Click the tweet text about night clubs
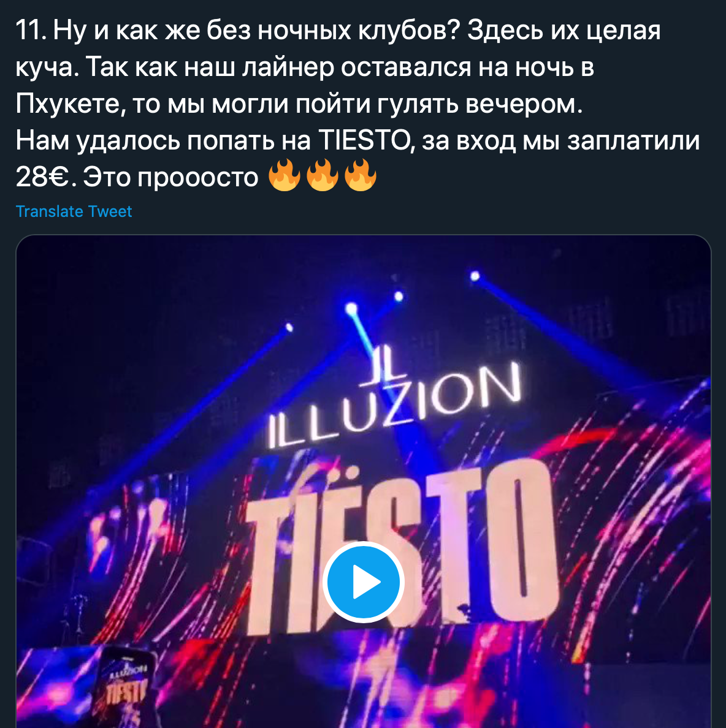 pyautogui.click(x=357, y=104)
